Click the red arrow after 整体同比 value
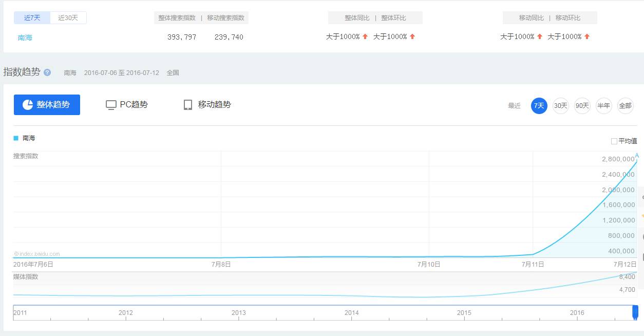Screen dimensions: 644x336 (365, 36)
